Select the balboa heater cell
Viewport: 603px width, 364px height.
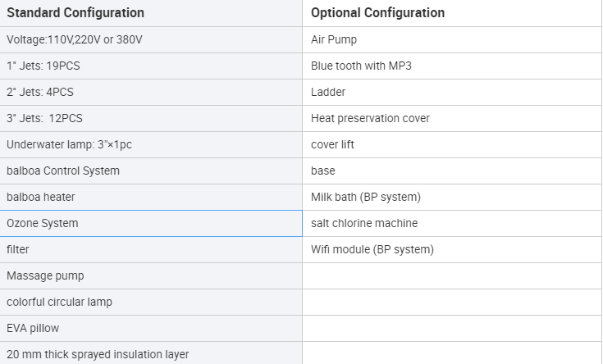coord(151,197)
